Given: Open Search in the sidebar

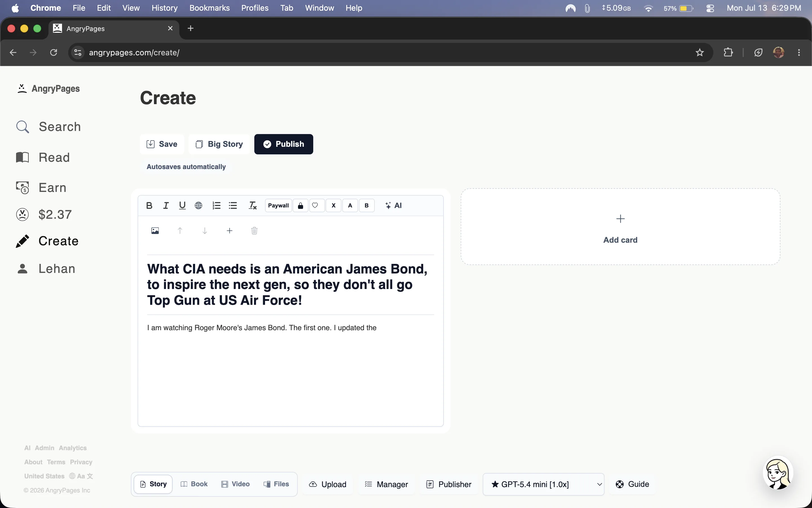Looking at the screenshot, I should point(49,127).
